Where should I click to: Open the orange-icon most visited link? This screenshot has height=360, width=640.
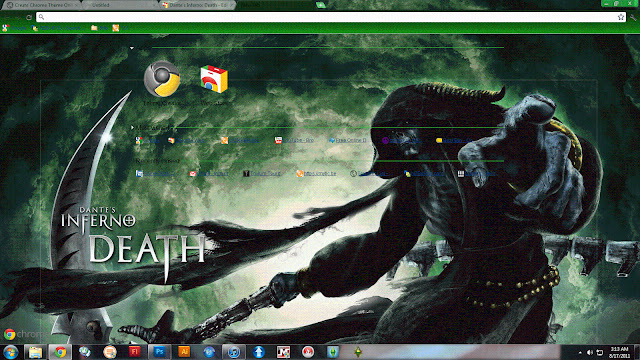coord(240,140)
